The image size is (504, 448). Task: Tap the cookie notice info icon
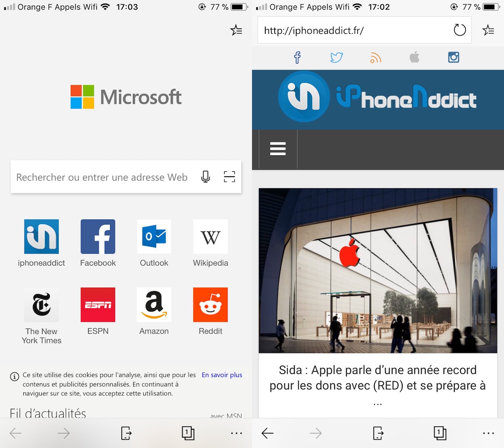[14, 376]
